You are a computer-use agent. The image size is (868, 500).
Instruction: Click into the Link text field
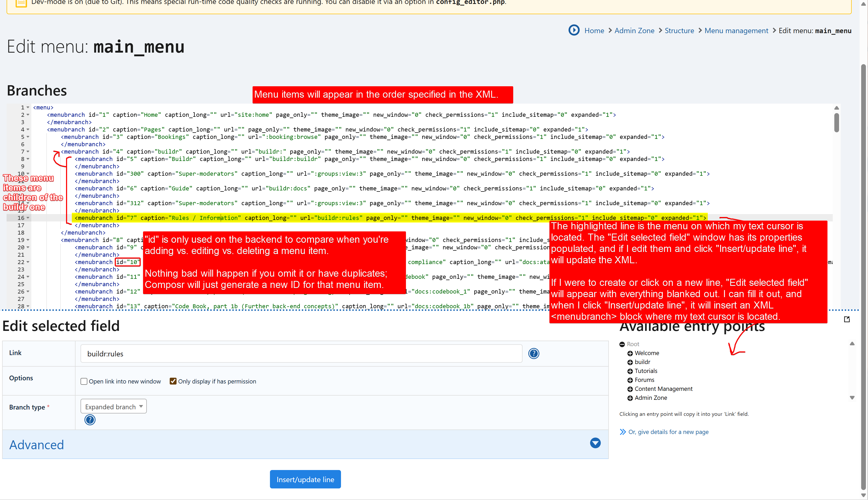pos(301,354)
